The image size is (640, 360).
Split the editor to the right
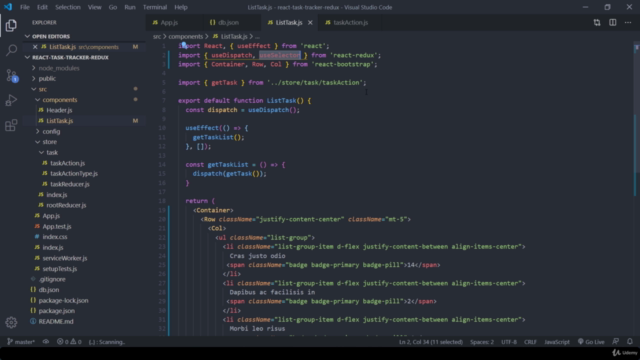[613, 22]
